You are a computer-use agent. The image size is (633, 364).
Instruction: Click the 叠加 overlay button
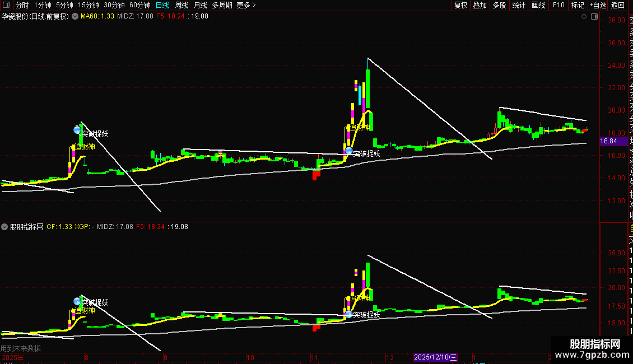[x=480, y=5]
